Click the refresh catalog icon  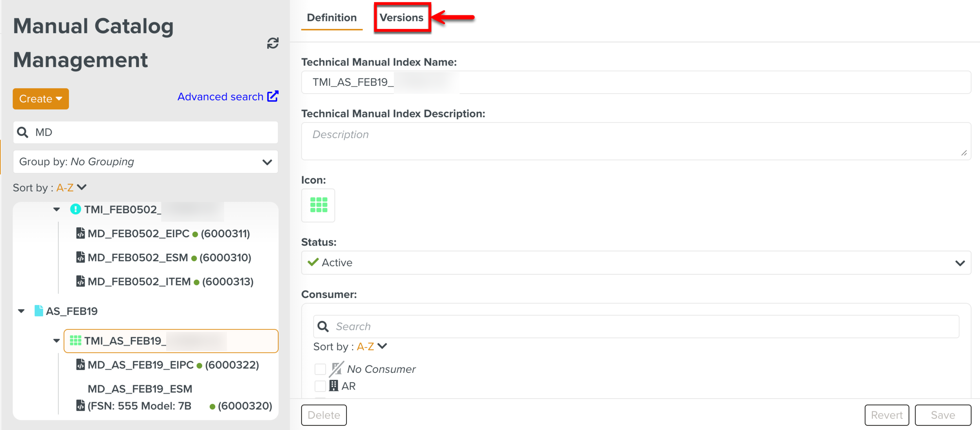(x=273, y=43)
